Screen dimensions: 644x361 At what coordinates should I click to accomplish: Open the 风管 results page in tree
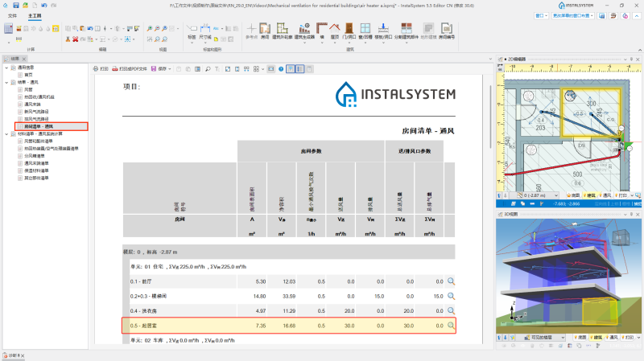pos(28,89)
